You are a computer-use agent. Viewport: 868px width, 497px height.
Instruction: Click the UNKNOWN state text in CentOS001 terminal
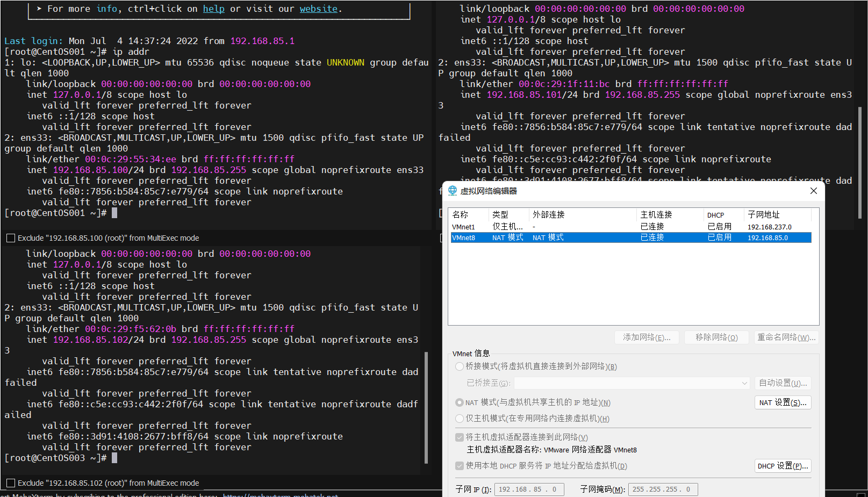click(346, 62)
